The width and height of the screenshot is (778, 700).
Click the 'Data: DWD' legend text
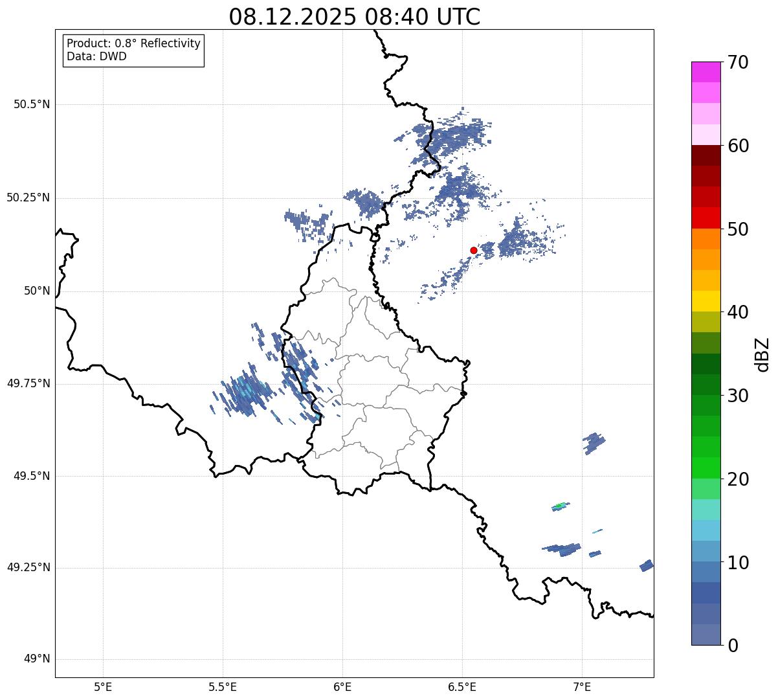pos(96,56)
